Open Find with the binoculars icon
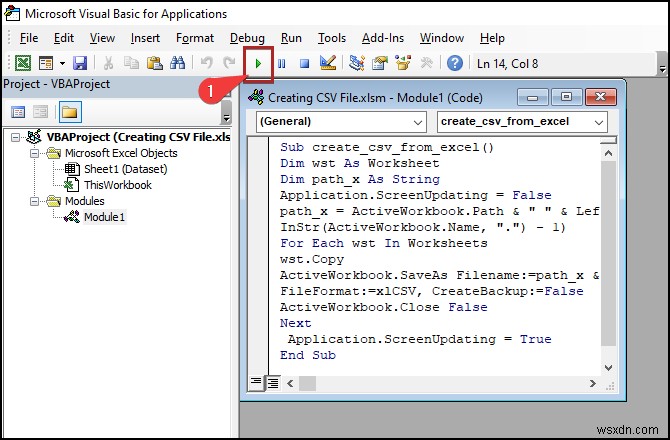This screenshot has width=670, height=440. pyautogui.click(x=177, y=63)
